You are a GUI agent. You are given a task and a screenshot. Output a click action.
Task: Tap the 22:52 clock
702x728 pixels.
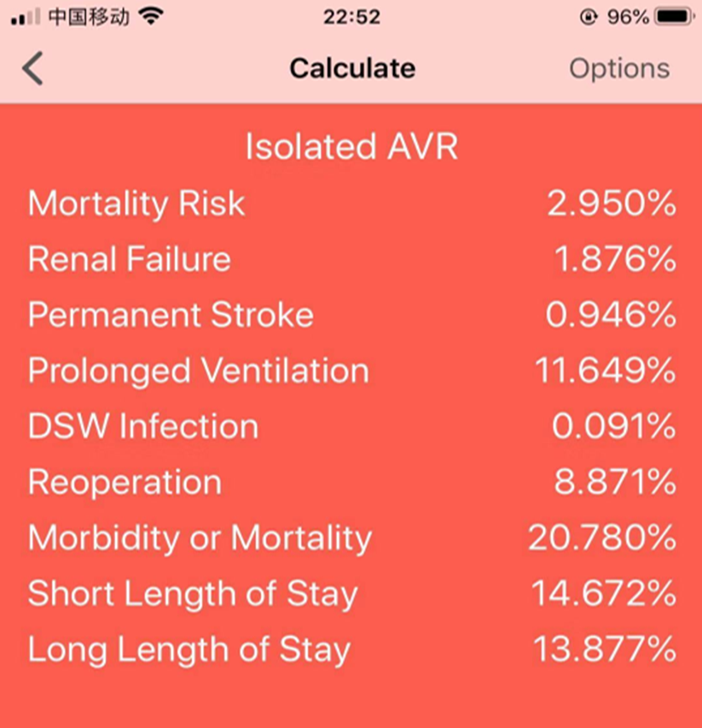click(x=351, y=17)
